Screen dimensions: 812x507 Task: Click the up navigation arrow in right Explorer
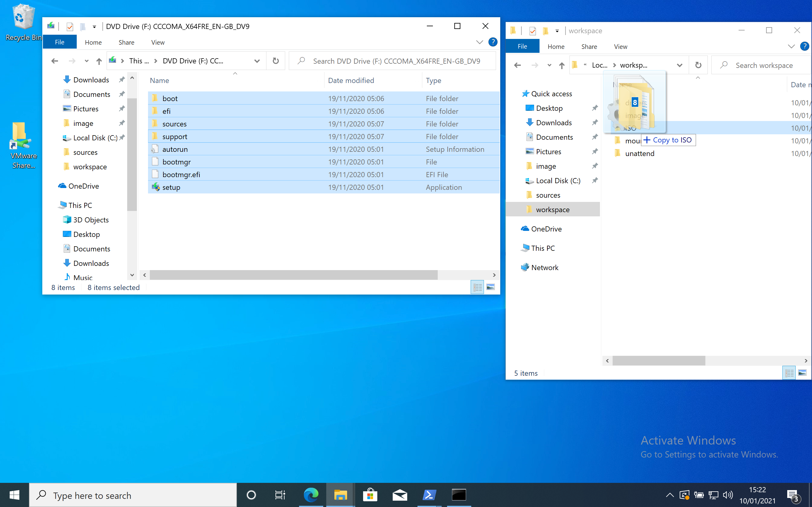pyautogui.click(x=561, y=65)
